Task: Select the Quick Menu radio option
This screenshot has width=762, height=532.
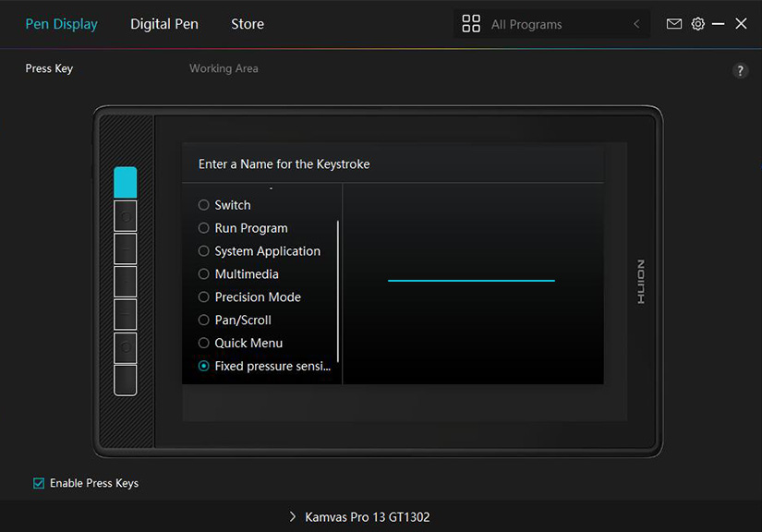Action: click(204, 343)
